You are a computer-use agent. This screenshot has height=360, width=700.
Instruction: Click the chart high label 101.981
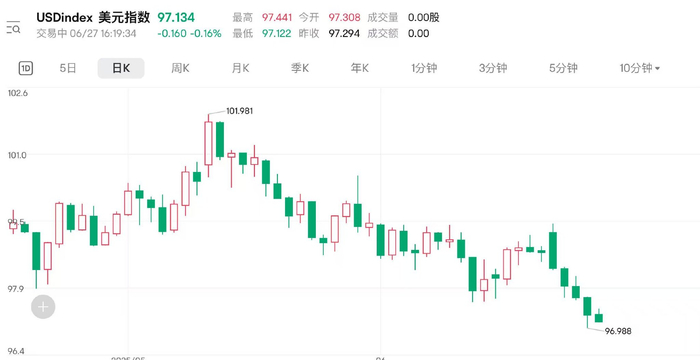click(240, 111)
